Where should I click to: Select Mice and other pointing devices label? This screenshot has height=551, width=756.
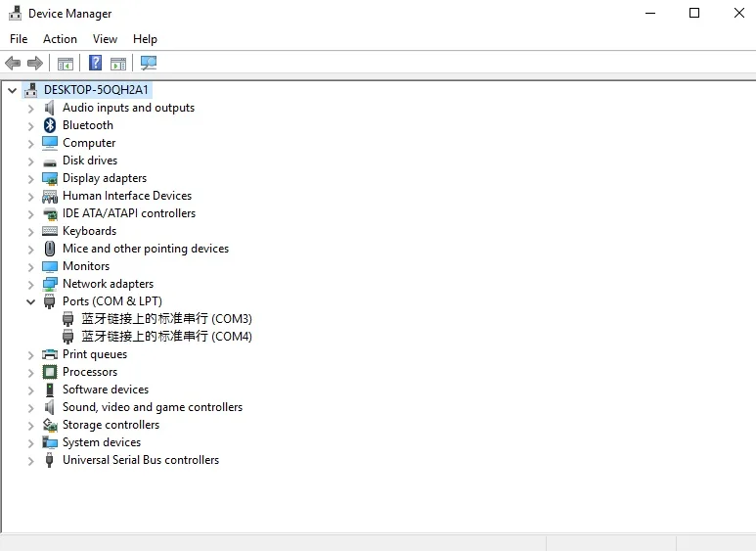click(x=146, y=249)
